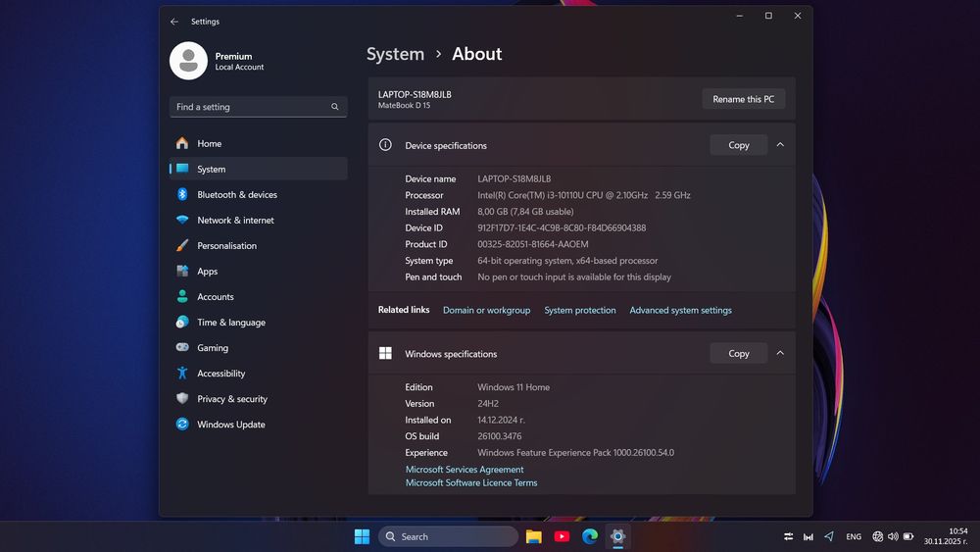Click the refresh icon beside Windows Update

[x=182, y=424]
